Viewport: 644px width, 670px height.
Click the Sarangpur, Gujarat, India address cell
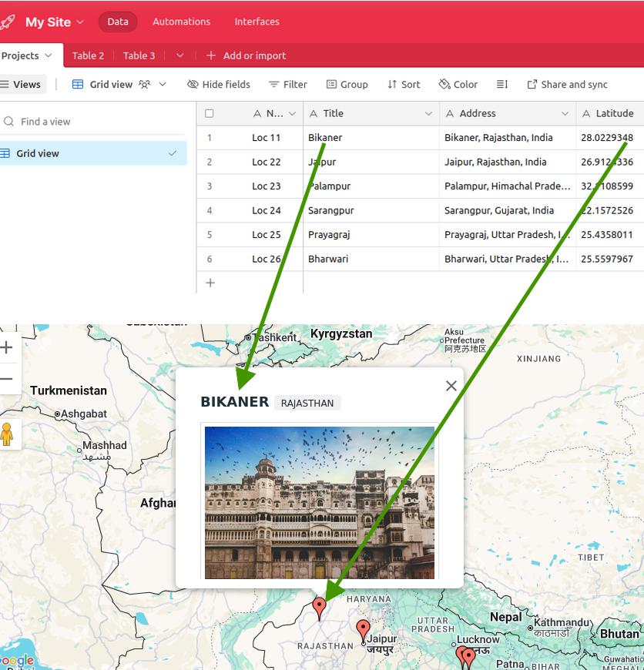pyautogui.click(x=508, y=211)
